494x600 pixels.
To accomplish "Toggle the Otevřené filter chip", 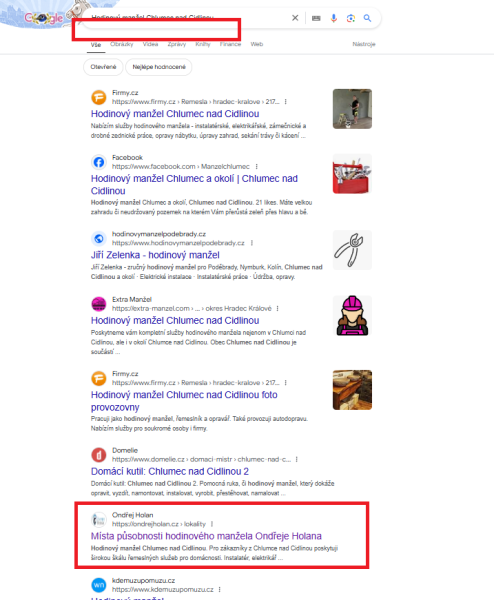I will [103, 67].
